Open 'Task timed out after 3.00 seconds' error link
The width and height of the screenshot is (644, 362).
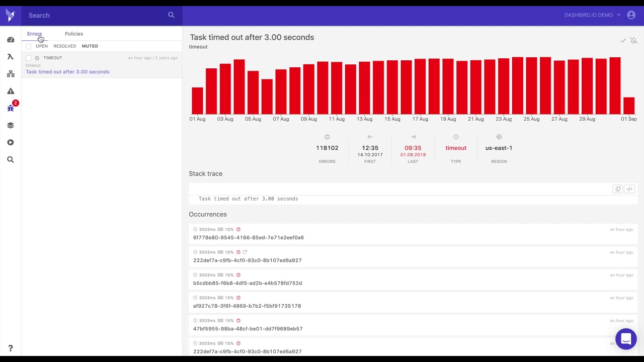coord(67,72)
